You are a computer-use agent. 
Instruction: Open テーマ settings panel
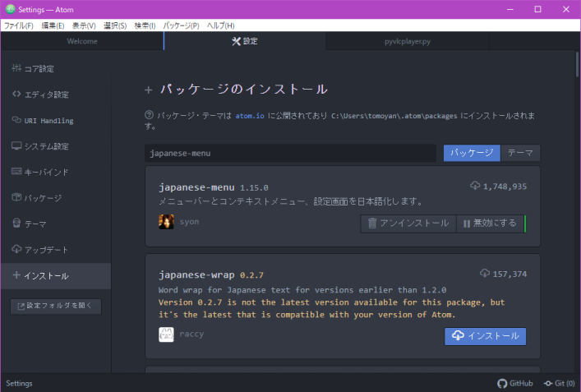pos(35,224)
